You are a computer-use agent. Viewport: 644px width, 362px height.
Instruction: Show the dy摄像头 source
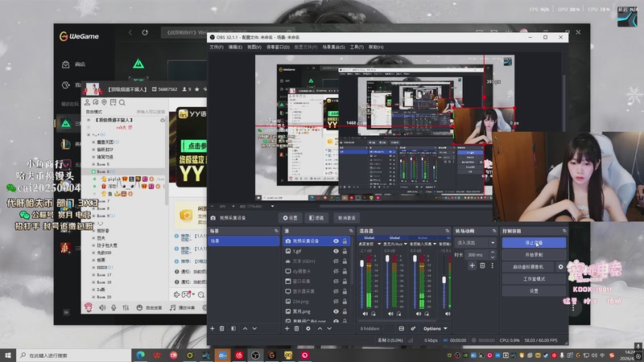point(336,271)
